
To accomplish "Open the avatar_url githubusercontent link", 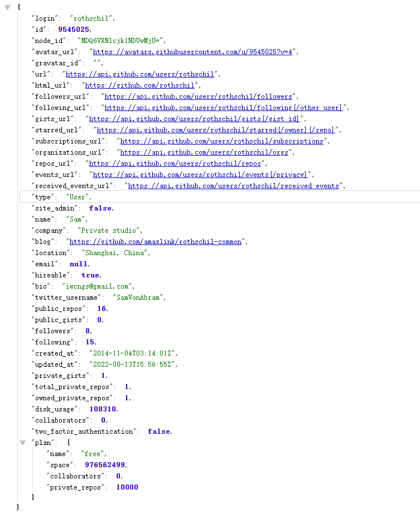I will [x=192, y=52].
